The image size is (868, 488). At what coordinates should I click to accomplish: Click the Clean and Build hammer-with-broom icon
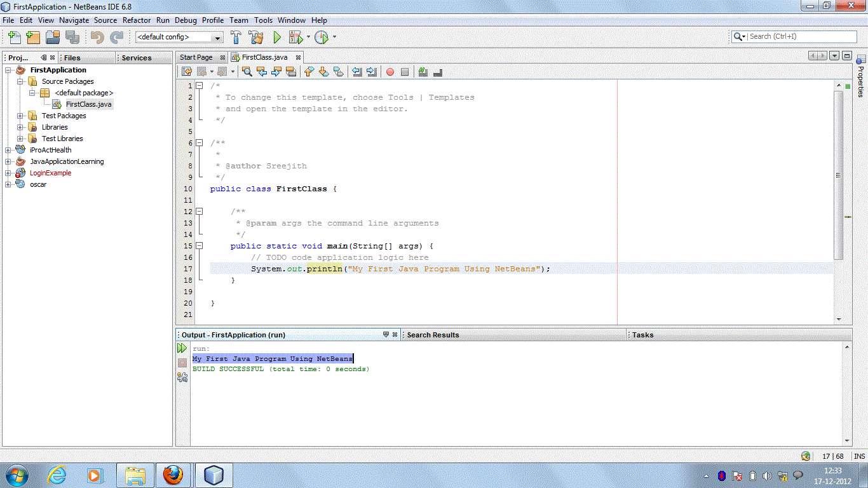click(x=256, y=37)
